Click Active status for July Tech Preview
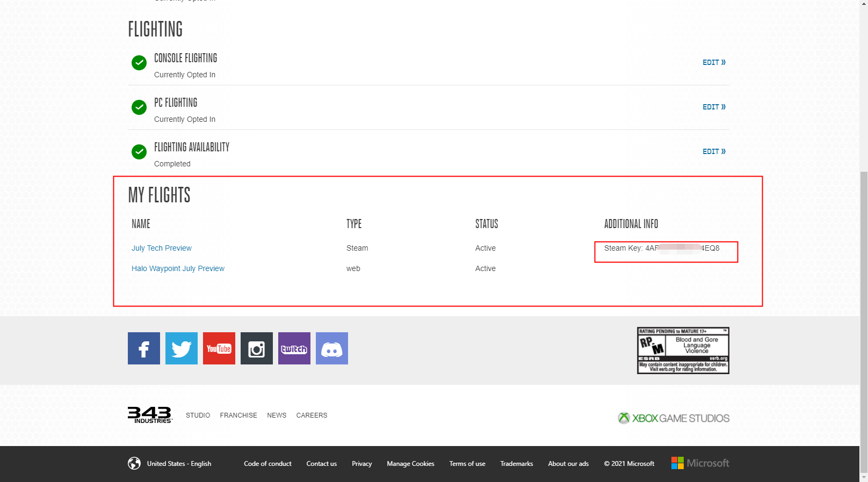 point(486,248)
